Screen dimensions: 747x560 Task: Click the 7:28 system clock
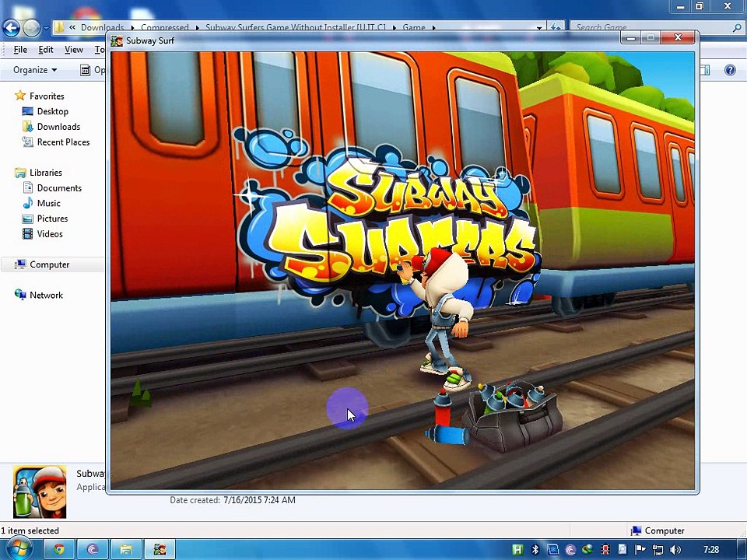point(710,550)
